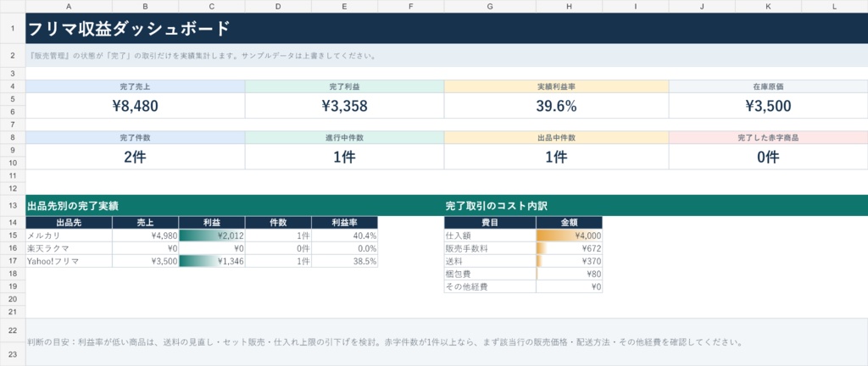Click the 2件 completed count value
868x366 pixels.
135,157
